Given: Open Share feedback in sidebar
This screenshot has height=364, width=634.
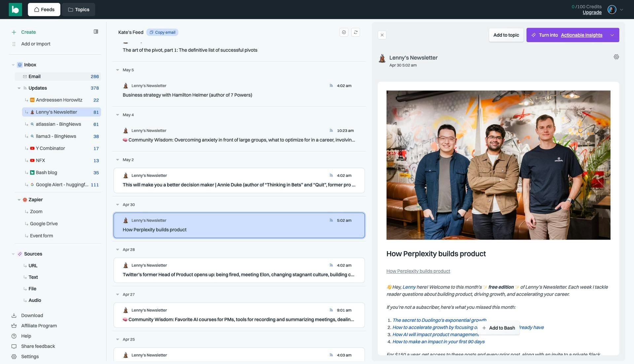Looking at the screenshot, I should pos(38,346).
